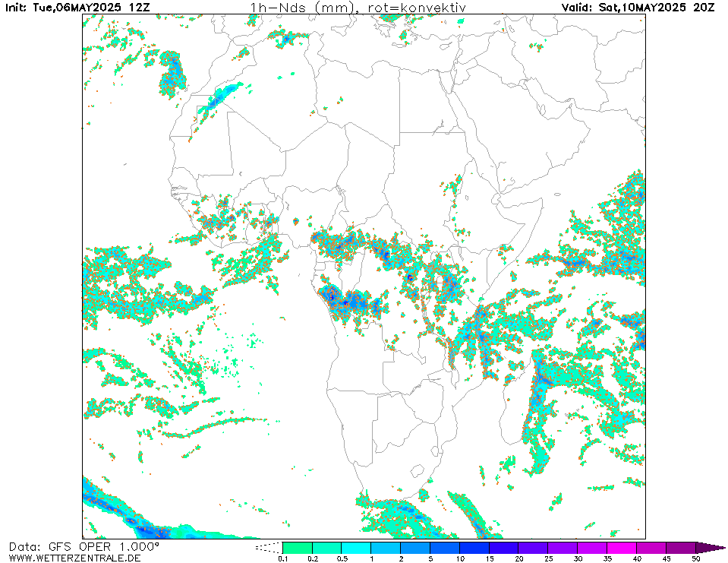Click the legend value 2
The image size is (728, 563).
401,558
